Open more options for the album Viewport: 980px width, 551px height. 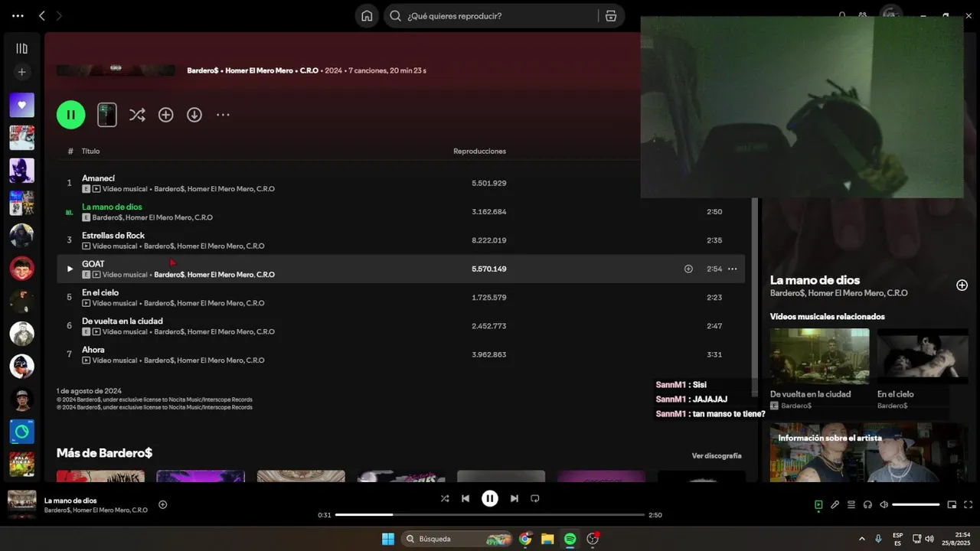tap(223, 115)
